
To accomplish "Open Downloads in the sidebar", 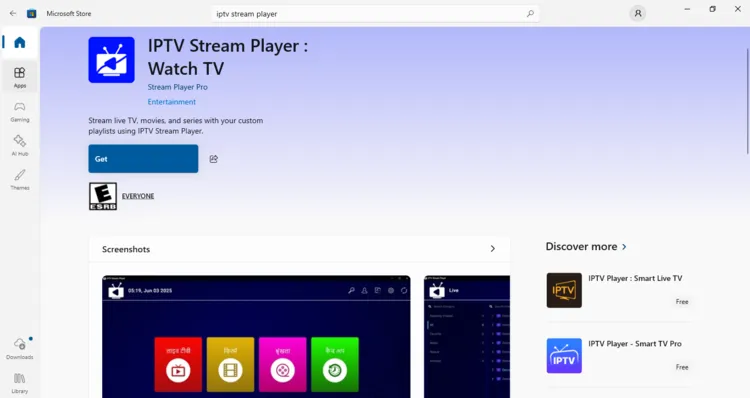I will point(20,349).
